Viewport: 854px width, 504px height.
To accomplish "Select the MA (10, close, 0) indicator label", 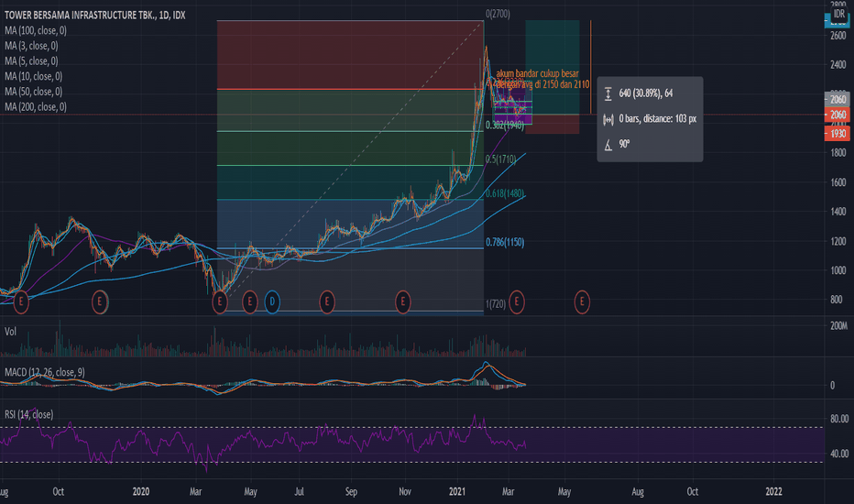I will click(33, 76).
